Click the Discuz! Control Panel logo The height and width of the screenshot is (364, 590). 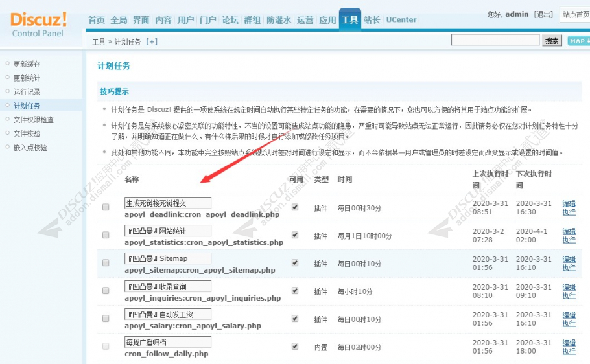[39, 25]
